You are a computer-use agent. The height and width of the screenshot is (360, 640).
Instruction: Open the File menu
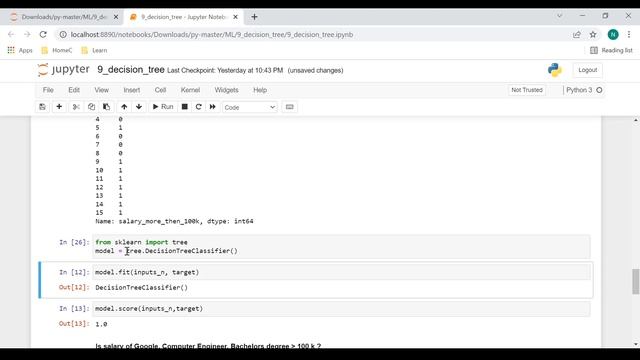pos(48,90)
